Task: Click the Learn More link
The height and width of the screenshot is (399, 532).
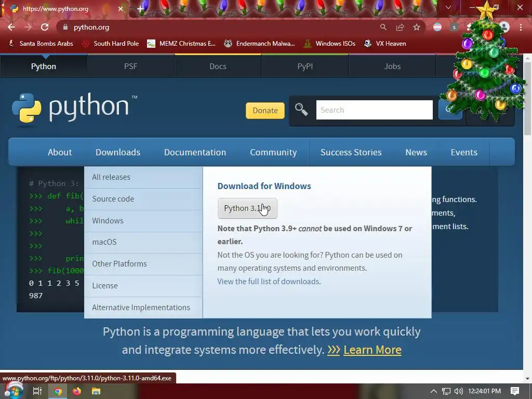Action: [372, 350]
